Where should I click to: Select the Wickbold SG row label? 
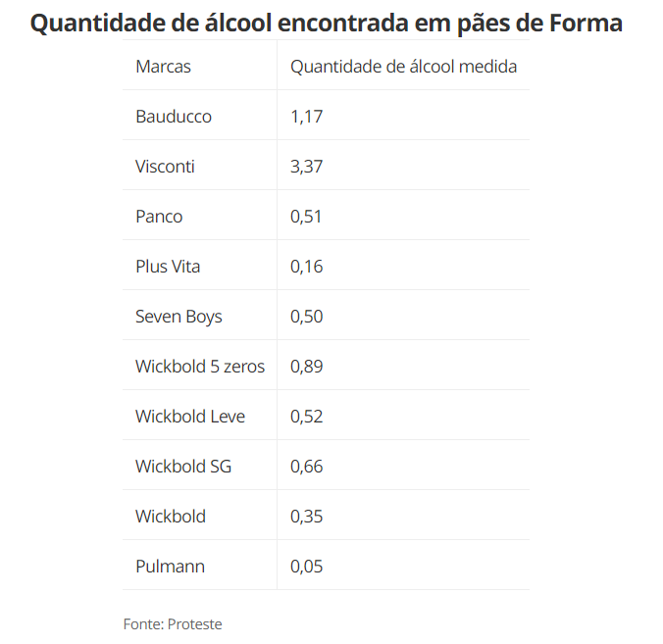(x=183, y=467)
